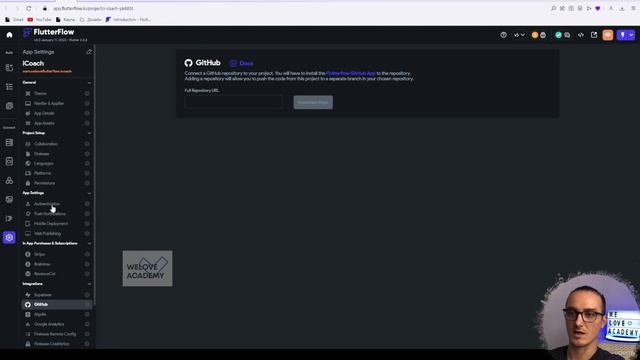Collapse the General section
This screenshot has height=360, width=640.
click(x=89, y=83)
